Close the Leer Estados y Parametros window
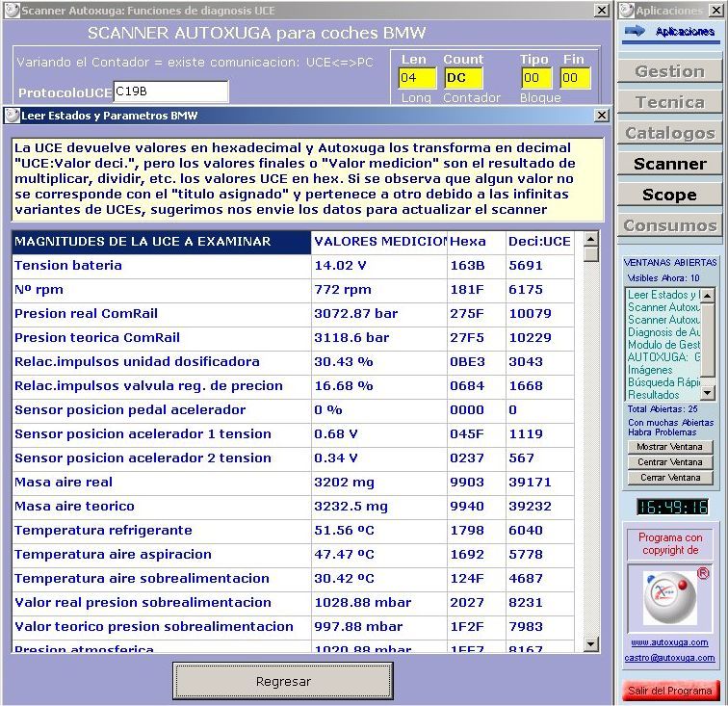 (602, 116)
